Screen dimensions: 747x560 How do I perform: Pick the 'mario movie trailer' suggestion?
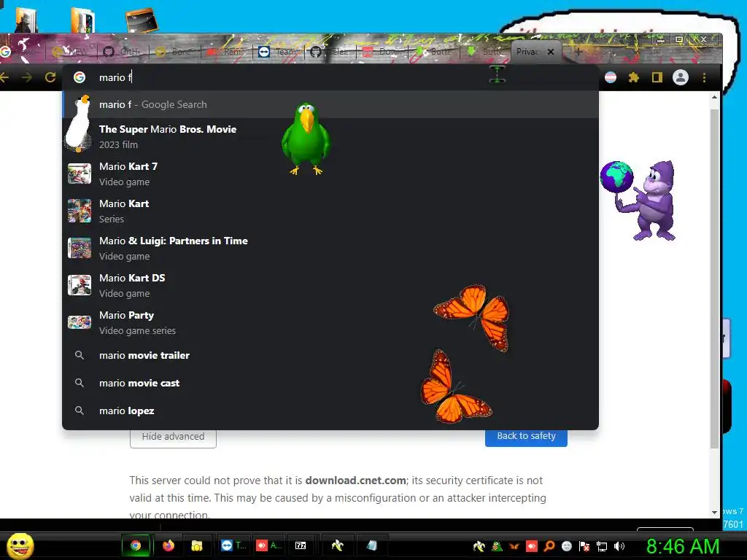pos(330,355)
